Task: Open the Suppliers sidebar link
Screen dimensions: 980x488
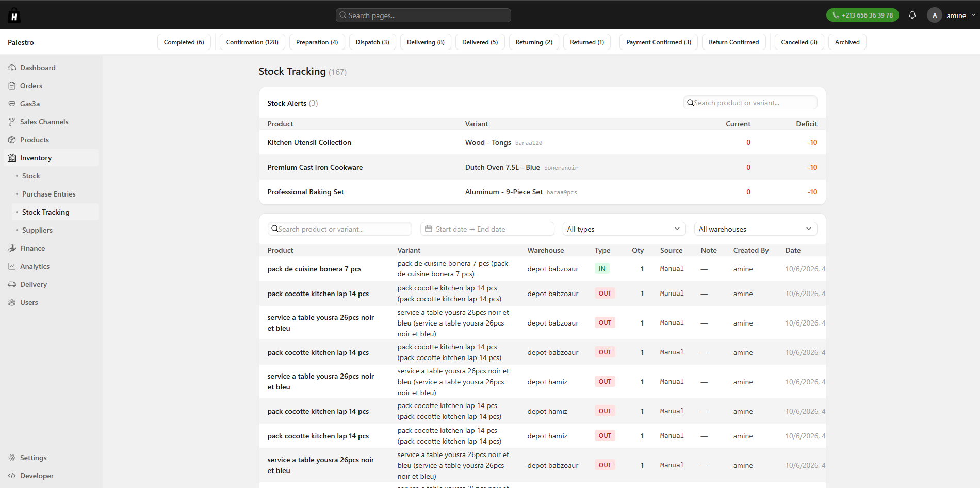Action: point(37,230)
